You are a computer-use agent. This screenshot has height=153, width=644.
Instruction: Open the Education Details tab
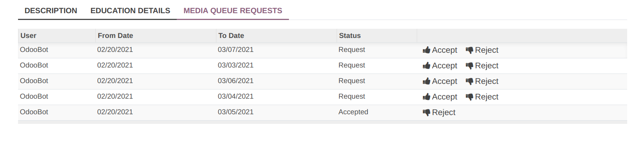tap(130, 11)
